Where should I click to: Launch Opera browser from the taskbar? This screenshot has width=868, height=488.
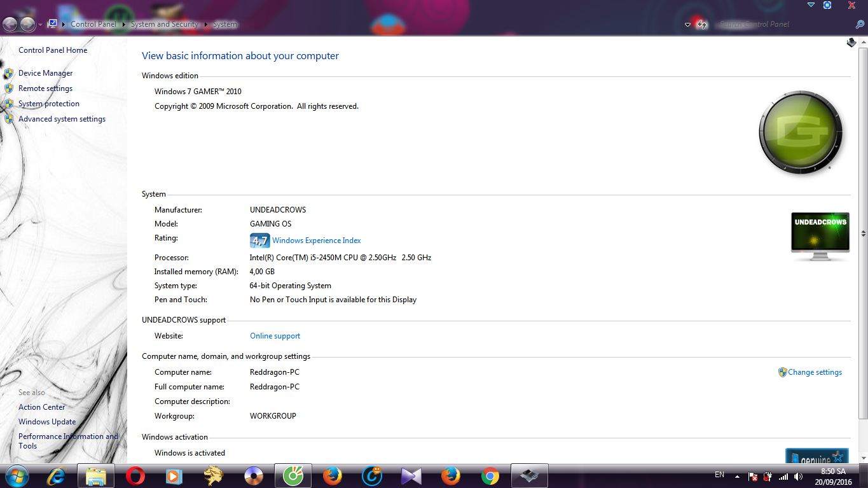[135, 475]
